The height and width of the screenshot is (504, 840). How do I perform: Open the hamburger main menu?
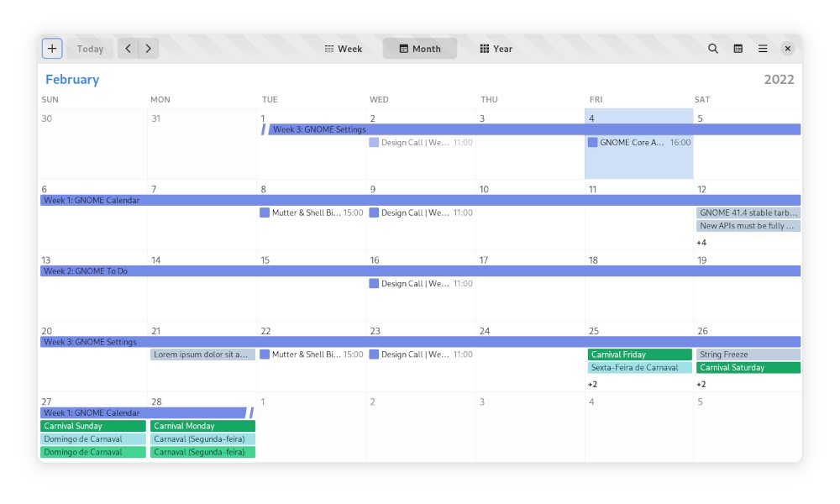tap(763, 49)
